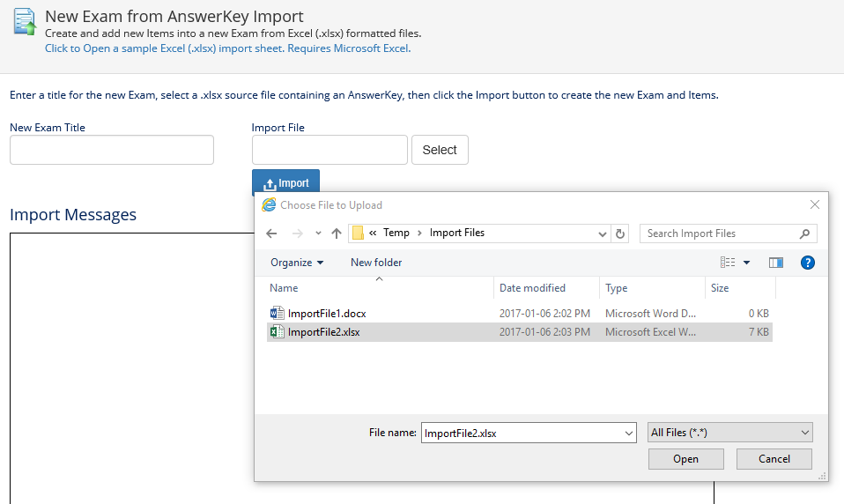Click the change view icon
The height and width of the screenshot is (504, 844).
point(728,263)
